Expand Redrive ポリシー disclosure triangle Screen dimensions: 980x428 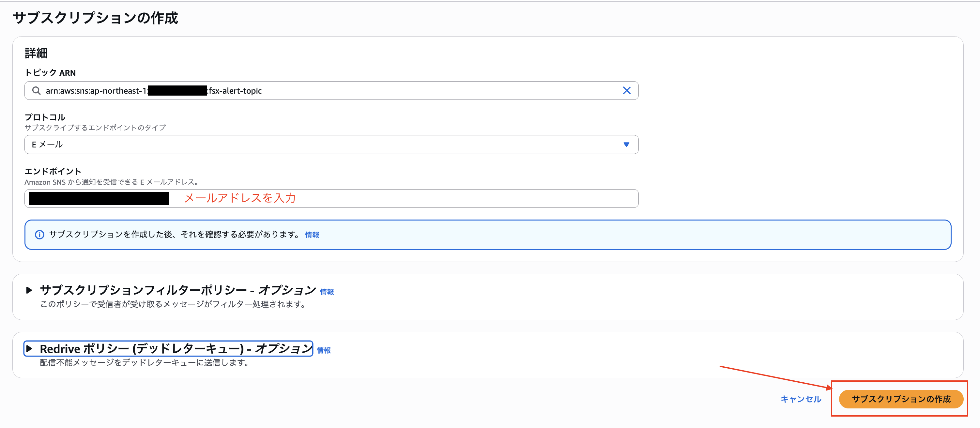pyautogui.click(x=29, y=348)
